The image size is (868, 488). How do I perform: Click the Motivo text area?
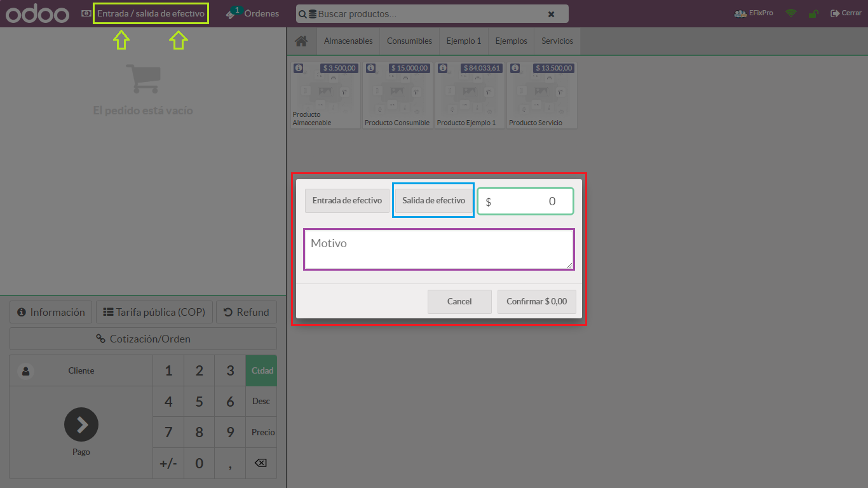pyautogui.click(x=439, y=250)
